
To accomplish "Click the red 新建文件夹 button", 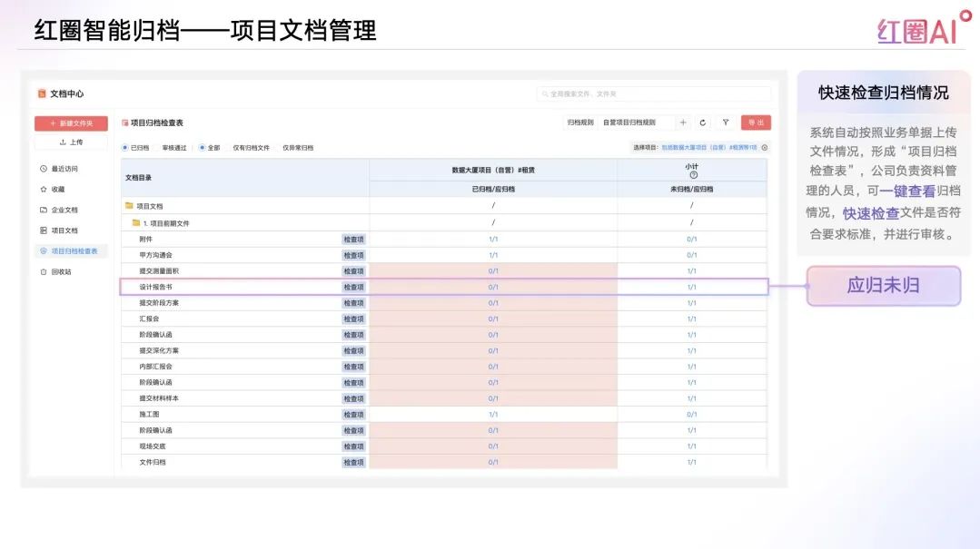I will point(71,123).
